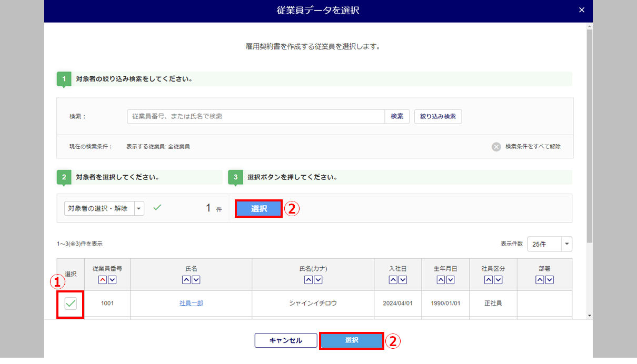637x364 pixels.
Task: Sort 氏名 column ascending arrow
Action: point(186,280)
